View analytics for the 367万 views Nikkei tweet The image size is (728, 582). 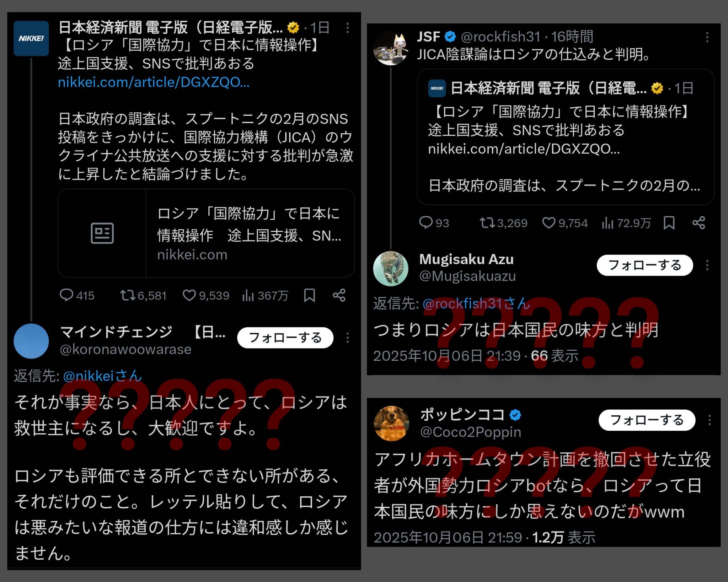coord(265,296)
